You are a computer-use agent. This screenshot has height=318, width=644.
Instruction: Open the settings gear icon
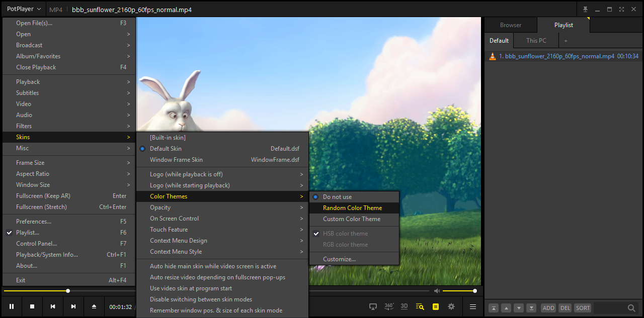(451, 306)
